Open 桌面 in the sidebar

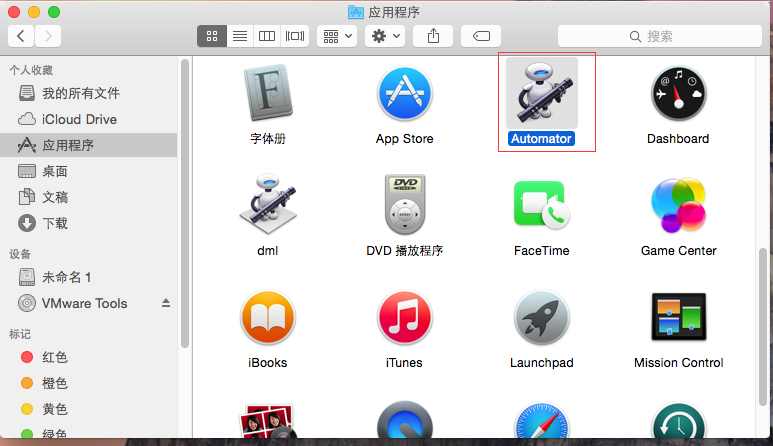[x=89, y=171]
